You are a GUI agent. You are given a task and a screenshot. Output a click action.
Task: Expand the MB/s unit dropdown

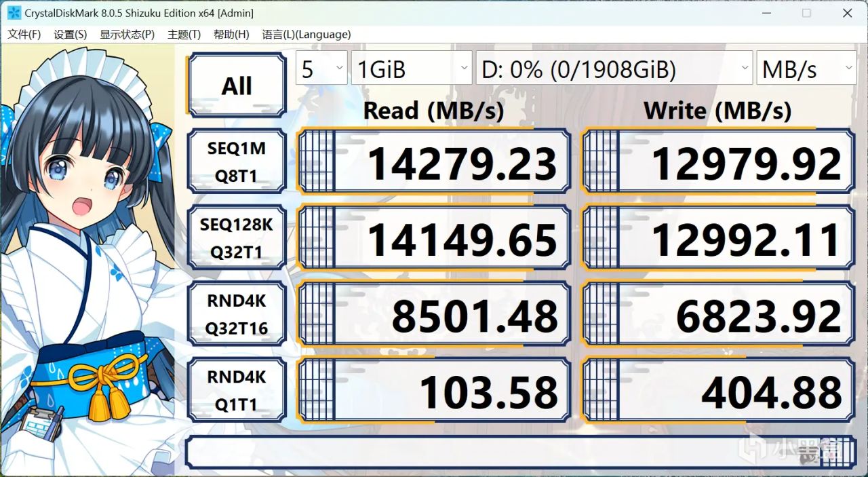(x=806, y=69)
